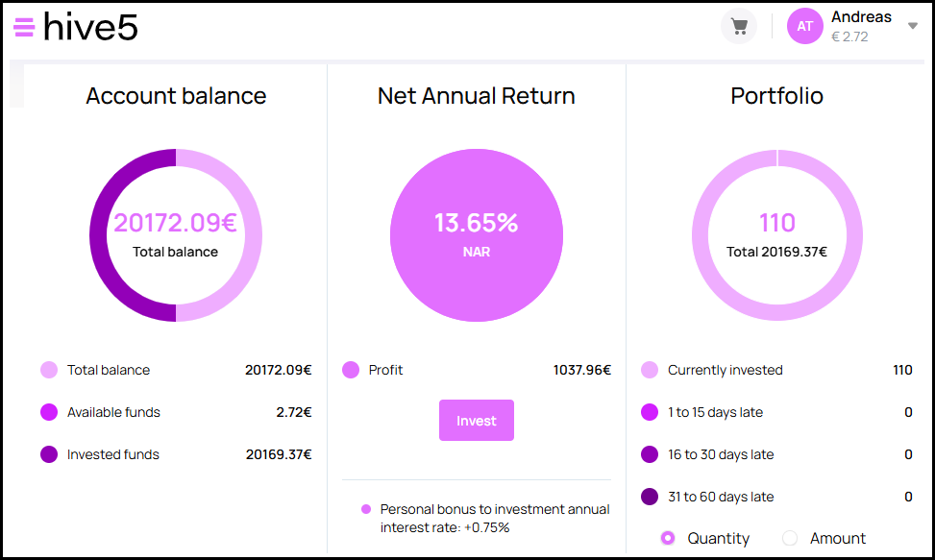Select the Quantity radio button

tap(668, 538)
